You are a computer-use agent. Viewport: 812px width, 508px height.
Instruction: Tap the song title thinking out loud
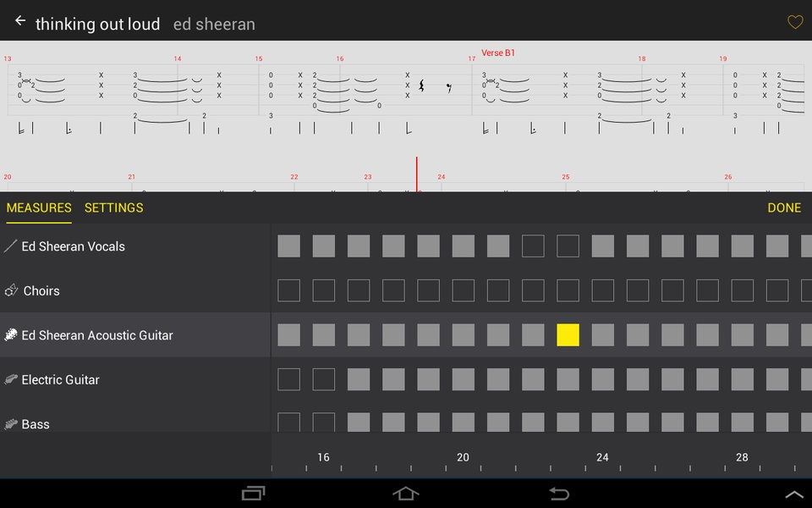[x=98, y=24]
